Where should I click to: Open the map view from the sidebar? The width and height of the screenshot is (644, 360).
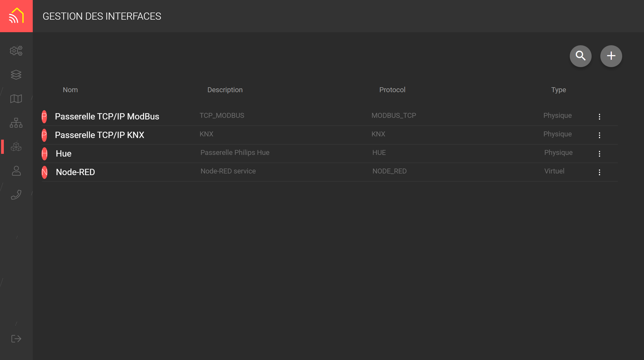(16, 99)
